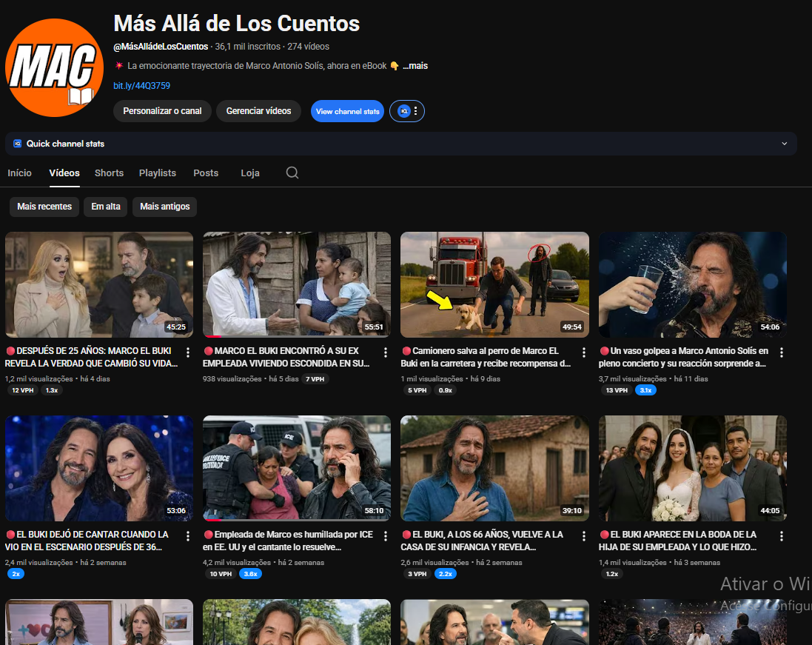Open the bit.ly/44Q3759 link
Image resolution: width=812 pixels, height=645 pixels.
[x=142, y=85]
